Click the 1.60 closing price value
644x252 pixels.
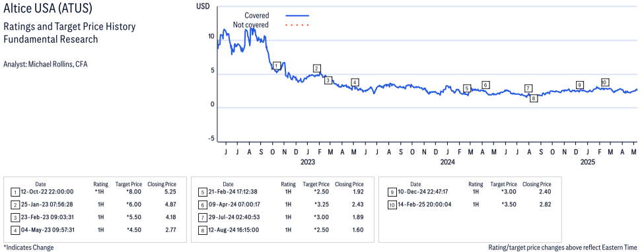click(x=357, y=230)
